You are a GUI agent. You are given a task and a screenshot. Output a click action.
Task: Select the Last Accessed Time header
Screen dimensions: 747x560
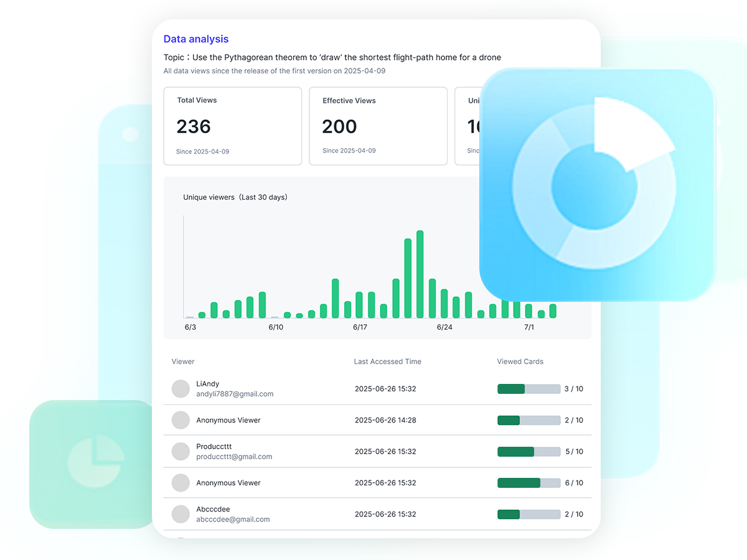tap(387, 362)
